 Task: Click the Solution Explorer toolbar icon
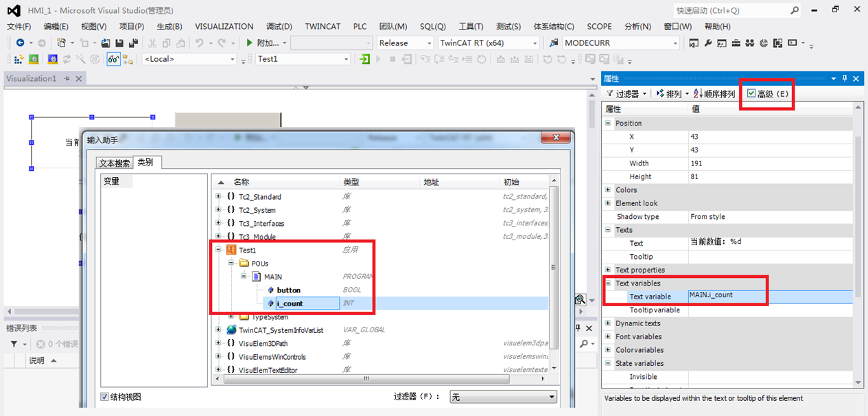[x=694, y=43]
